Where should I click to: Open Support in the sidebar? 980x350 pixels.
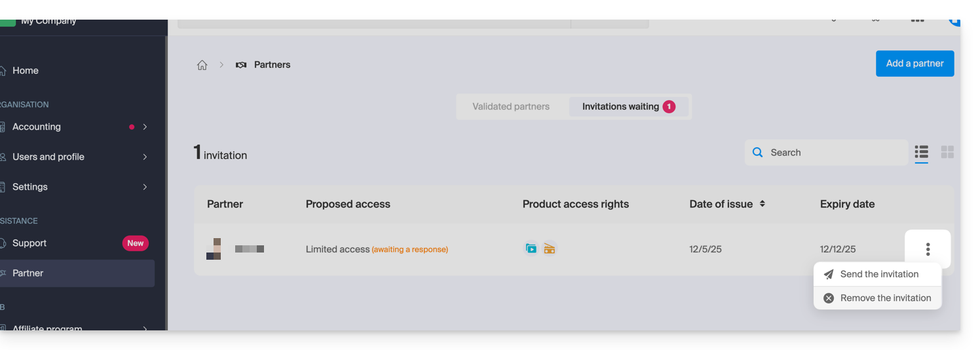click(29, 243)
